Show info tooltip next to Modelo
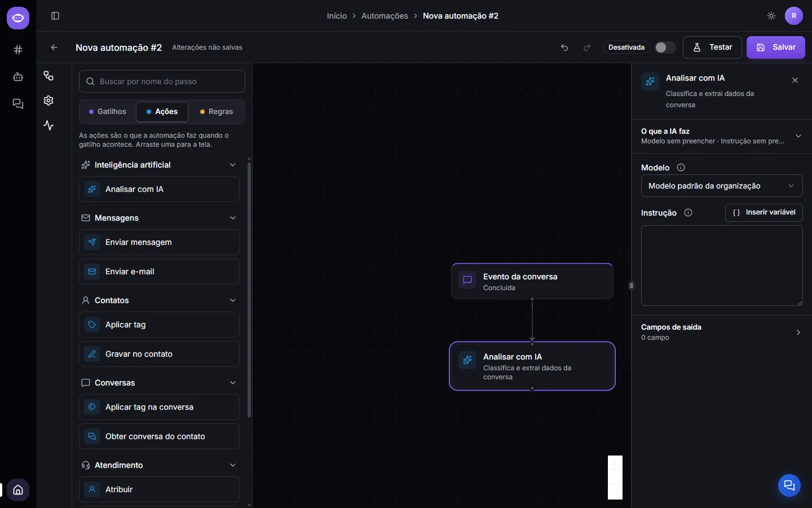The height and width of the screenshot is (508, 812). point(681,168)
